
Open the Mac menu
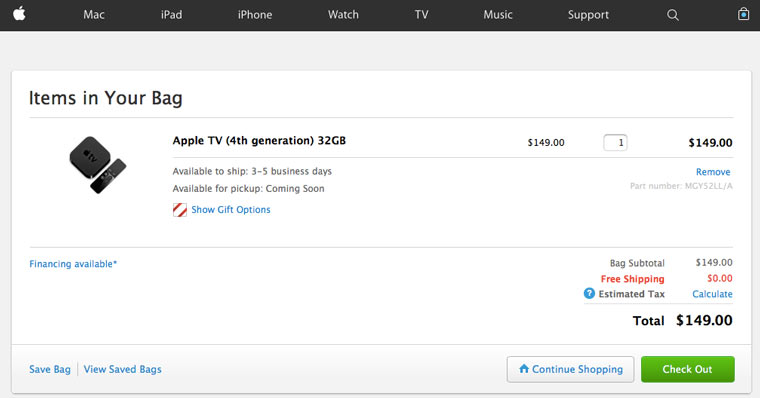(x=94, y=15)
